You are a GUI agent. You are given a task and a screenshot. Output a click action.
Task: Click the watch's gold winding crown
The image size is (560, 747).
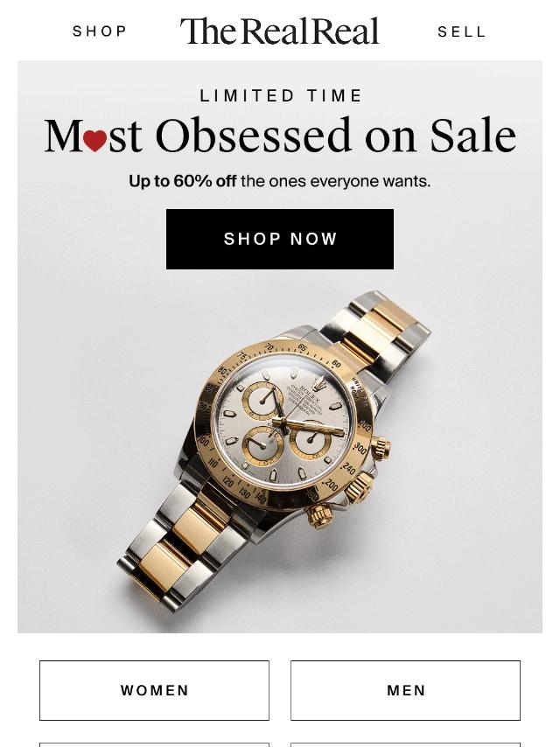381,448
